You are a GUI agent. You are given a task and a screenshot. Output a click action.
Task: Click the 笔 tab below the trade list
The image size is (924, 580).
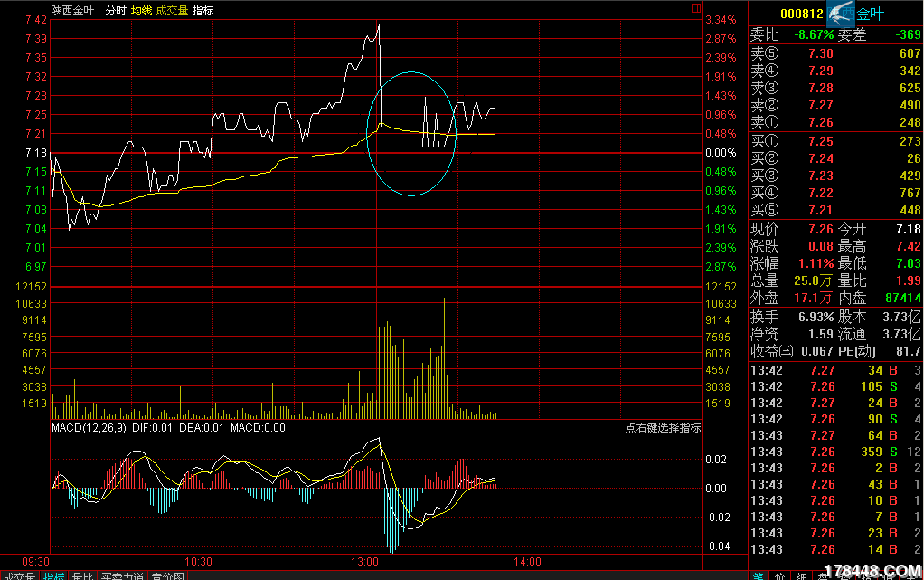coord(759,575)
